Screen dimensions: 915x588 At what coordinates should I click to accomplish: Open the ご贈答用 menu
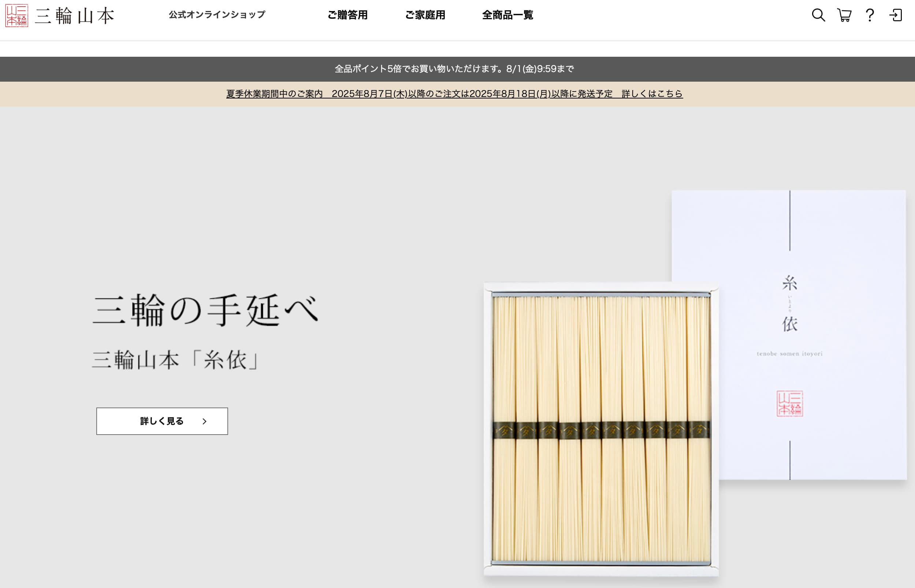click(x=347, y=15)
